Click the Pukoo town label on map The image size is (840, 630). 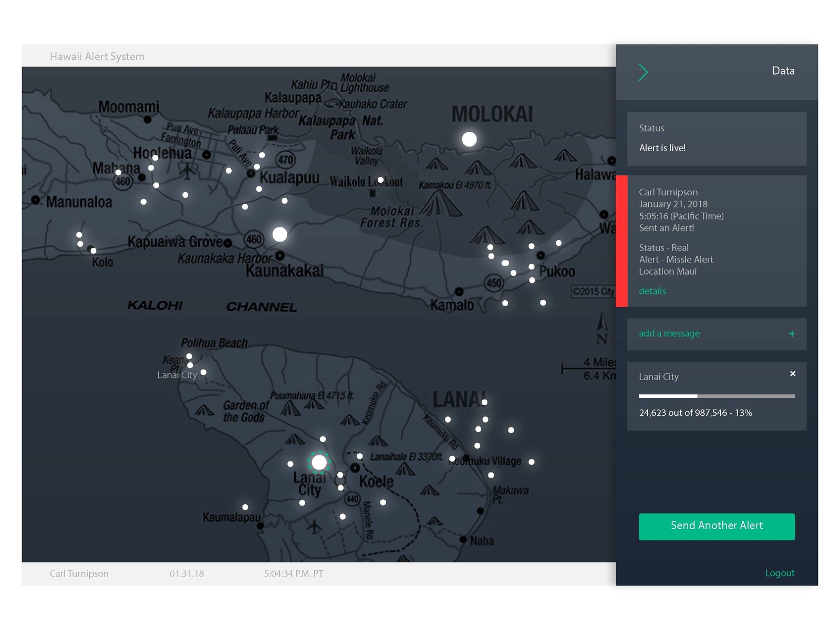tap(557, 271)
